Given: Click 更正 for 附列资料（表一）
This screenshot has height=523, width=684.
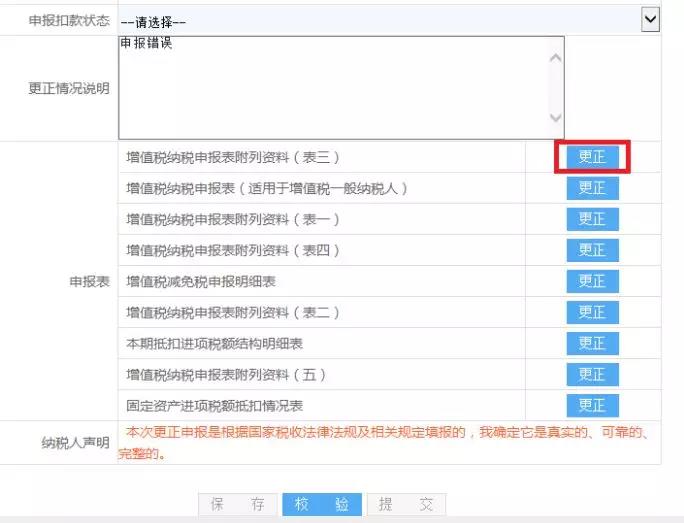Looking at the screenshot, I should coord(592,219).
